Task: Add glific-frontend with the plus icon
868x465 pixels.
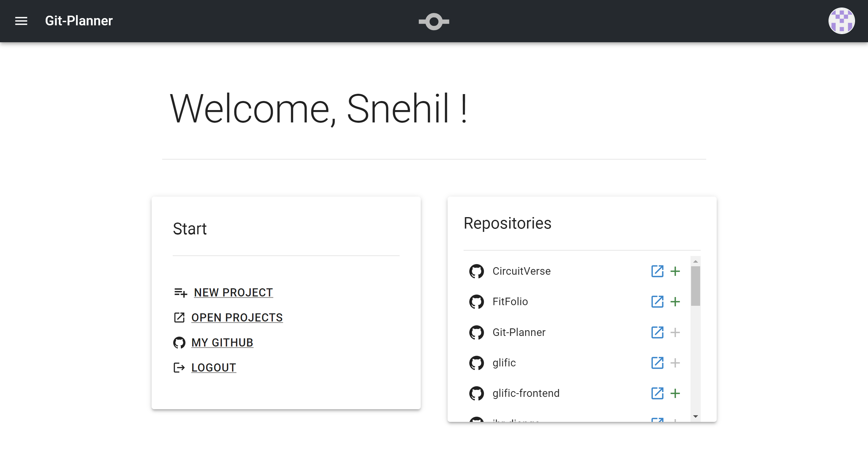Action: 675,393
